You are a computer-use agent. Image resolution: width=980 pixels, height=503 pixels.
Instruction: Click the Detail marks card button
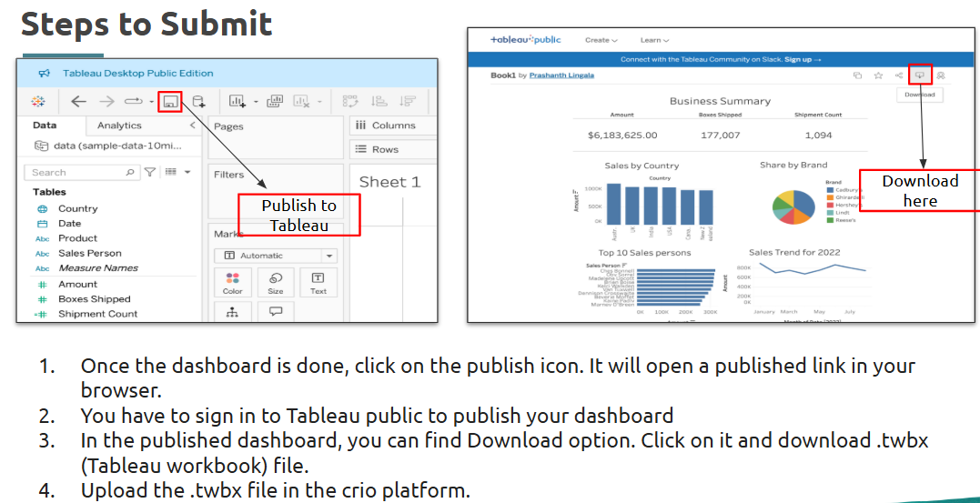[x=233, y=312]
